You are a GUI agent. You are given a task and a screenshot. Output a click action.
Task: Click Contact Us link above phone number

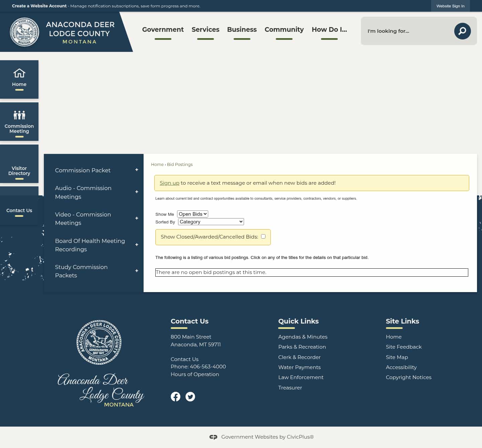(184, 359)
